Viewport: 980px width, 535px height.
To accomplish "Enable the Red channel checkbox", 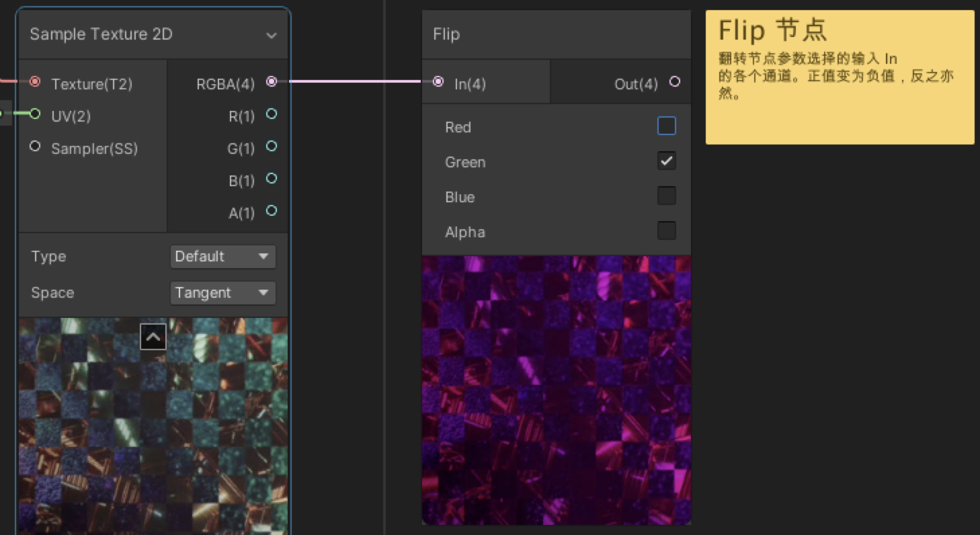I will pyautogui.click(x=666, y=126).
